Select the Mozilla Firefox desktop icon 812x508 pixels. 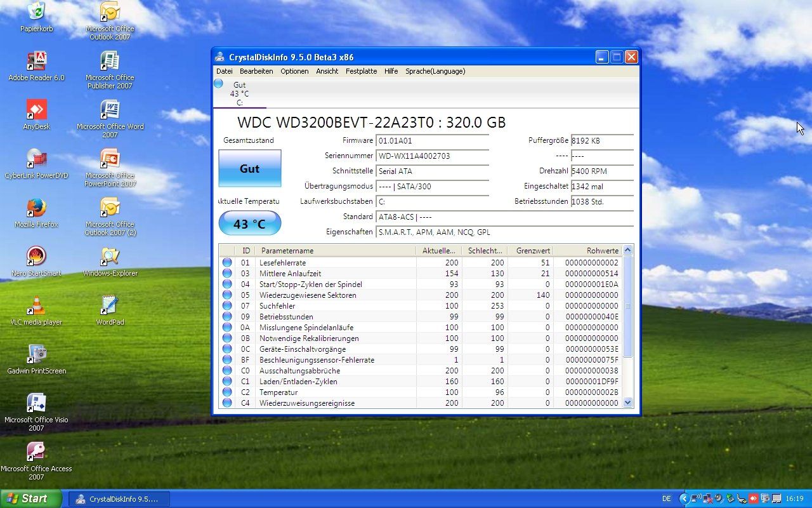tap(36, 213)
